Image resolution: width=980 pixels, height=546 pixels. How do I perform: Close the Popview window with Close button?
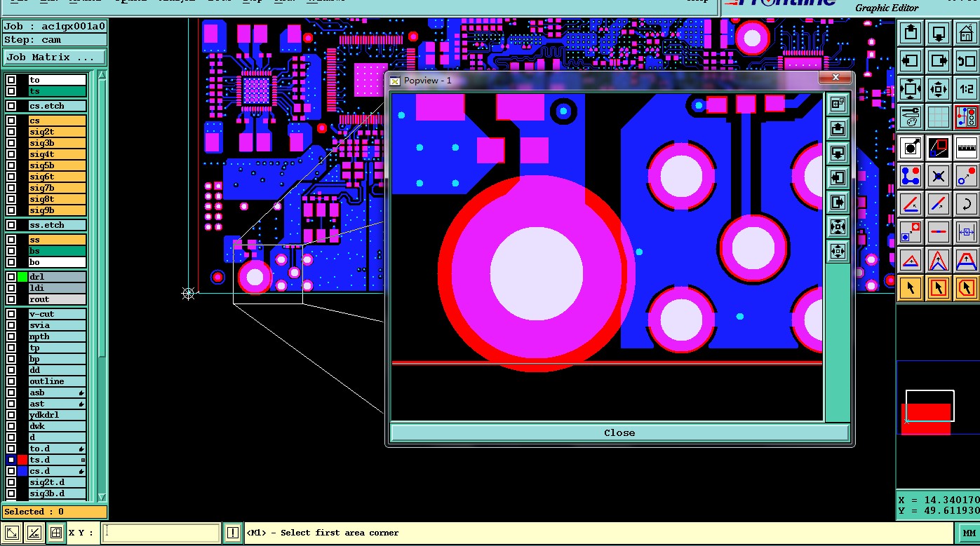619,433
